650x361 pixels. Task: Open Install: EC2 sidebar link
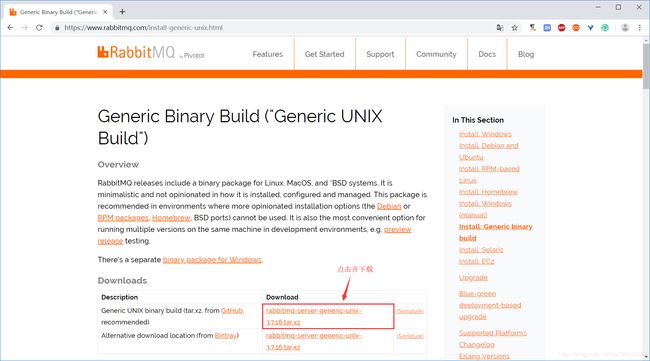point(476,261)
